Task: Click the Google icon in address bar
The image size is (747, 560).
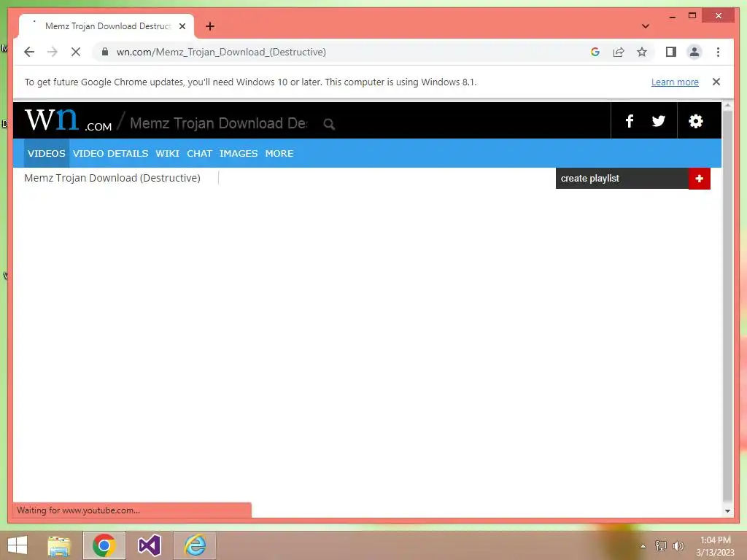Action: coord(595,52)
